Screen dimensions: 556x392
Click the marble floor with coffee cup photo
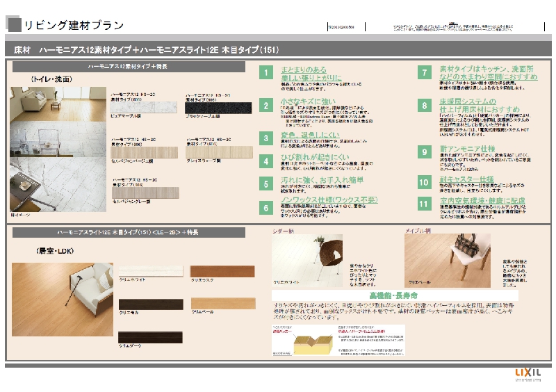(58, 184)
